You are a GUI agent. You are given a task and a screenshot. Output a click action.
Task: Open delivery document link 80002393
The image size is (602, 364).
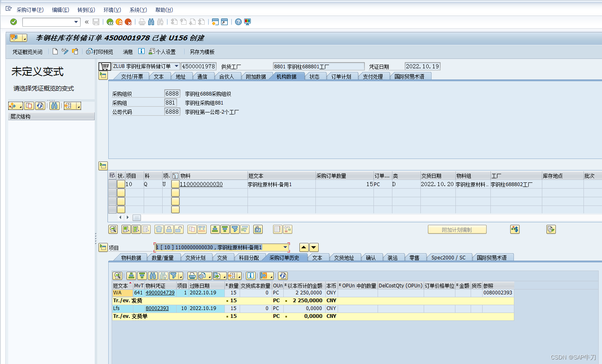coord(157,308)
